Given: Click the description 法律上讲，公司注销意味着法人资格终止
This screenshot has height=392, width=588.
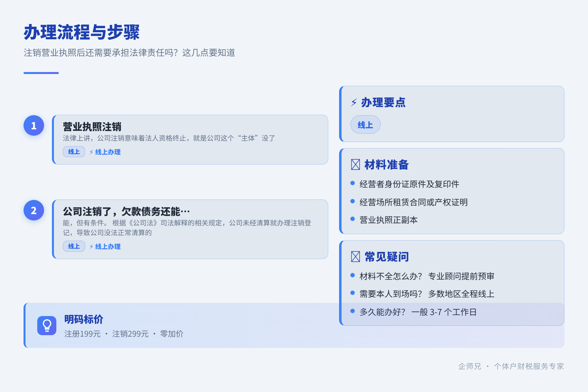Looking at the screenshot, I should coord(169,138).
